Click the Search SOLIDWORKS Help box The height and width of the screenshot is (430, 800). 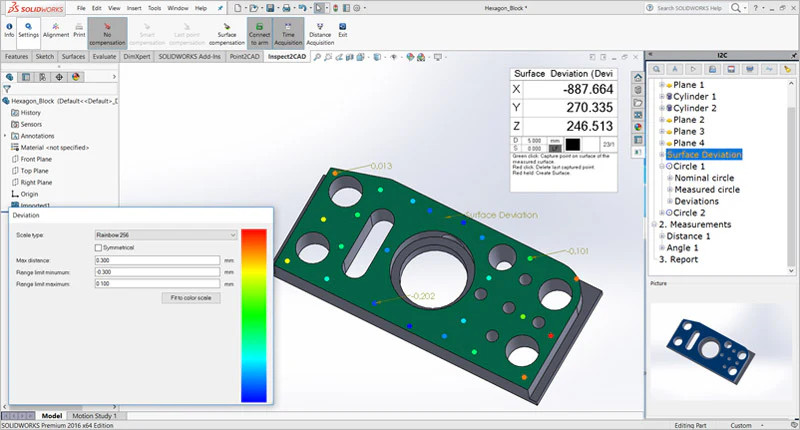[686, 8]
